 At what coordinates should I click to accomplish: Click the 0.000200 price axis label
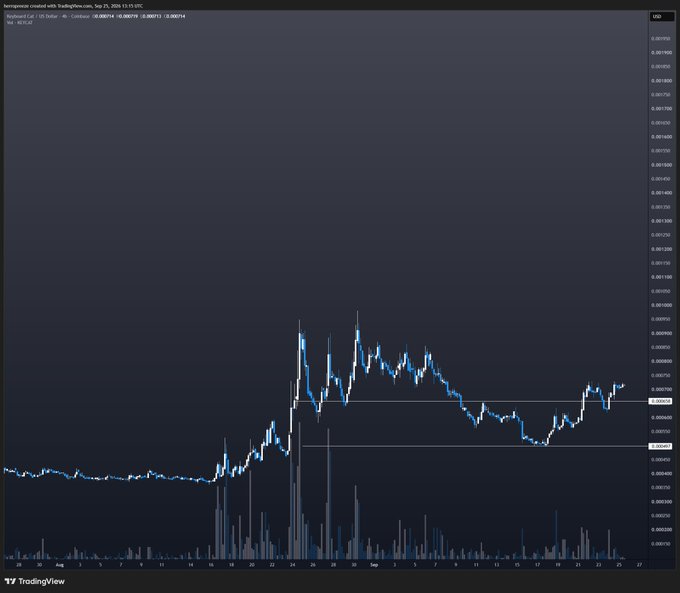coord(661,529)
